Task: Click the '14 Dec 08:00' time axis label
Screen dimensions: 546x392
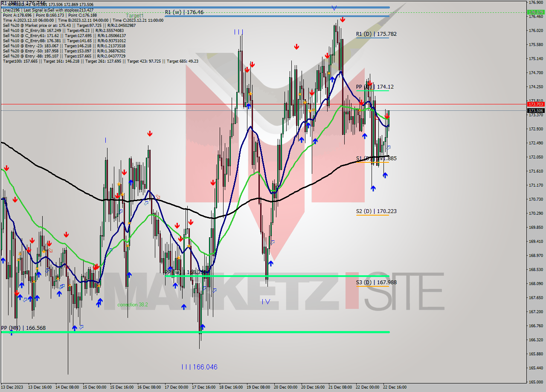Action: [67, 387]
